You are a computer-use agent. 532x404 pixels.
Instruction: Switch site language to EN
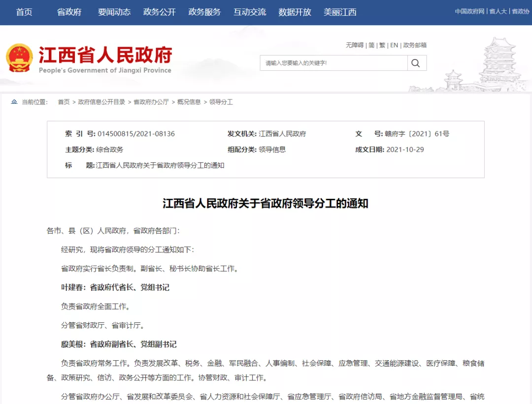pos(394,45)
